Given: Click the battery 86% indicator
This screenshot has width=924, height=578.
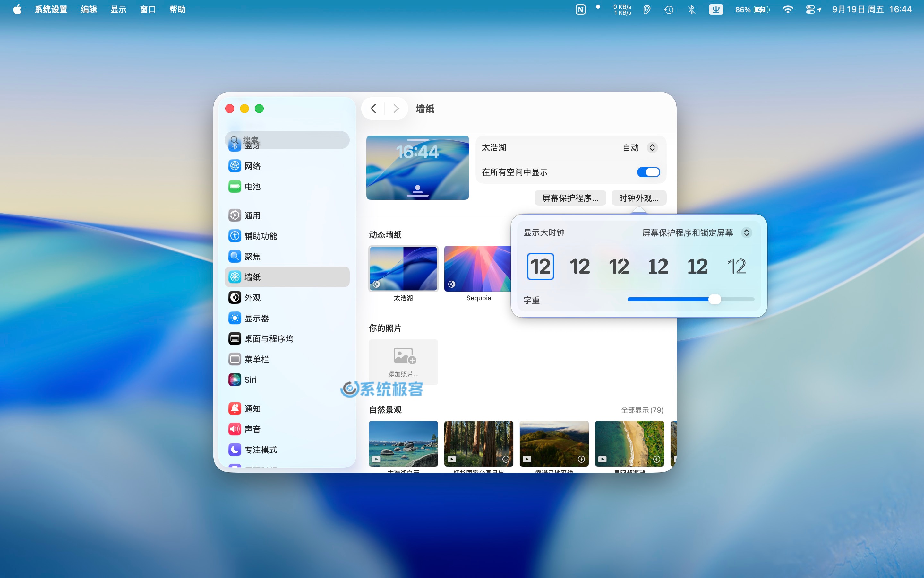Looking at the screenshot, I should tap(753, 10).
